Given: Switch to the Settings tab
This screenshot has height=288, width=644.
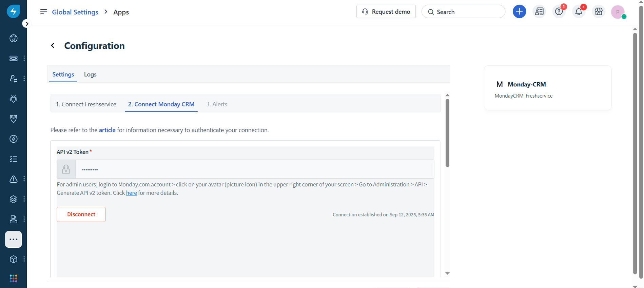Looking at the screenshot, I should tap(63, 75).
